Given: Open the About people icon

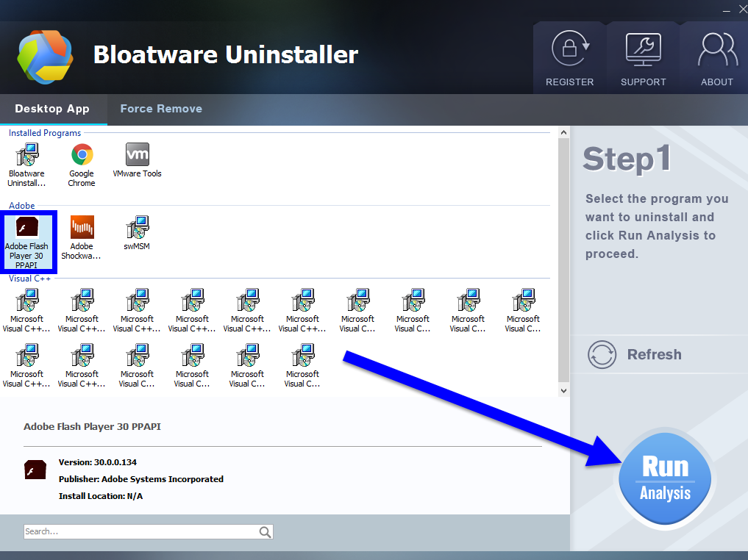Looking at the screenshot, I should coord(717,49).
